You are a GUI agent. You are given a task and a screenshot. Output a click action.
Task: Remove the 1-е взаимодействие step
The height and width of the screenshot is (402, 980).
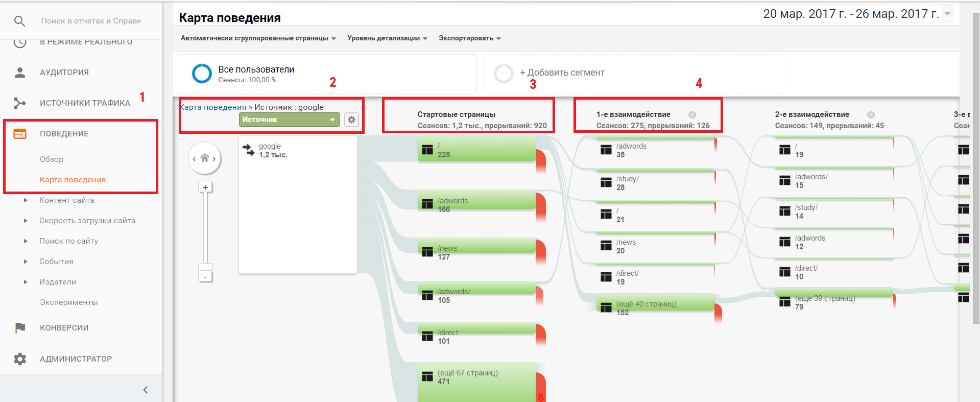pos(692,115)
